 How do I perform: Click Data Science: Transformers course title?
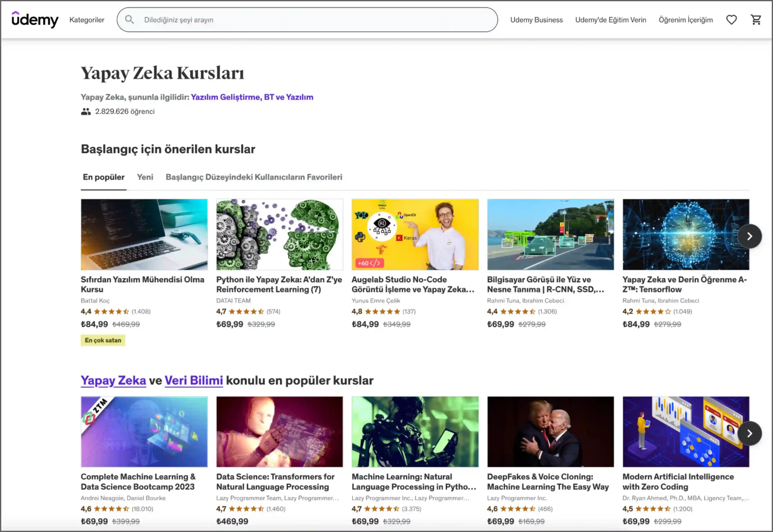(x=275, y=482)
